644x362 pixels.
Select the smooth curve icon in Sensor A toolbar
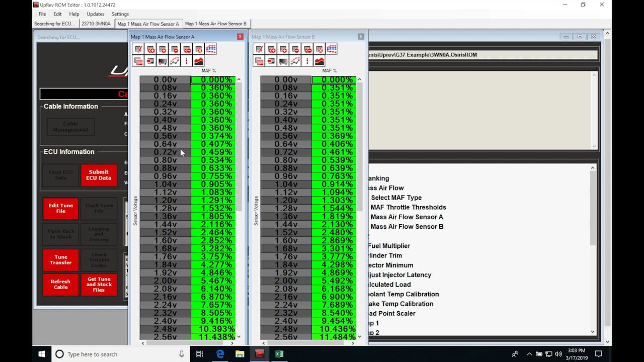click(x=175, y=61)
